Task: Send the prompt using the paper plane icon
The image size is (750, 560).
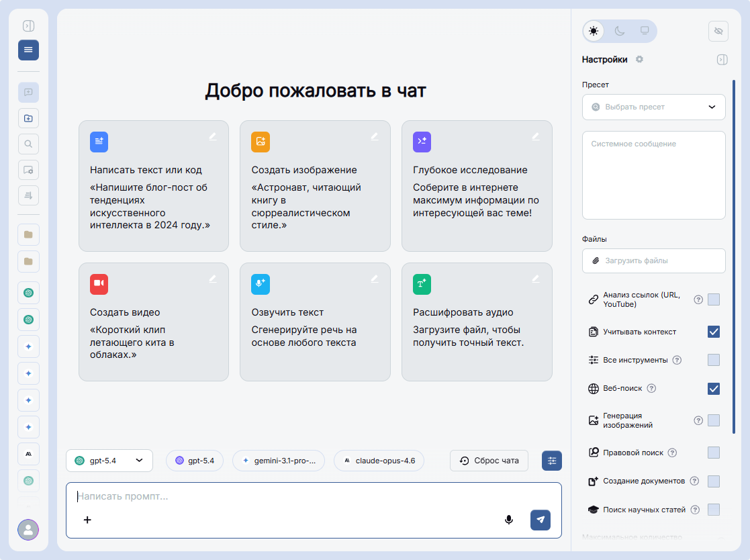Action: point(541,520)
